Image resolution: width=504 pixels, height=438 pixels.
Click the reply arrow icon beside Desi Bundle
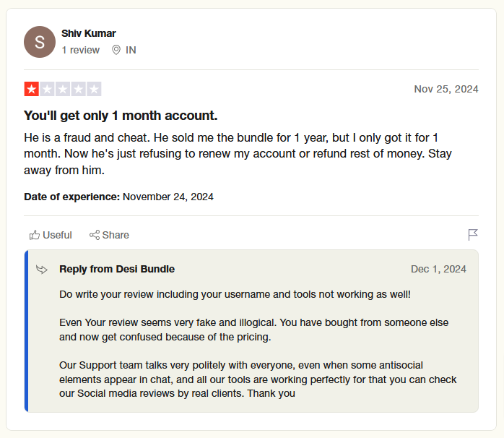tap(43, 270)
